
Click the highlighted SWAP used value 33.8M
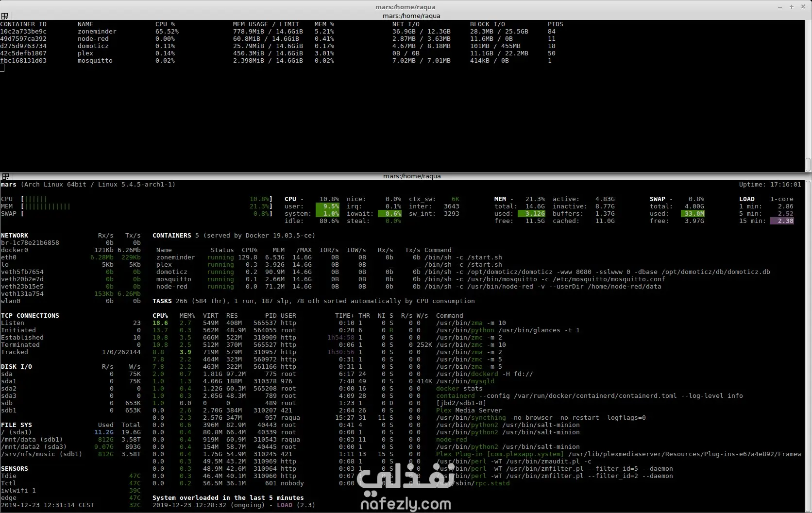pyautogui.click(x=693, y=214)
